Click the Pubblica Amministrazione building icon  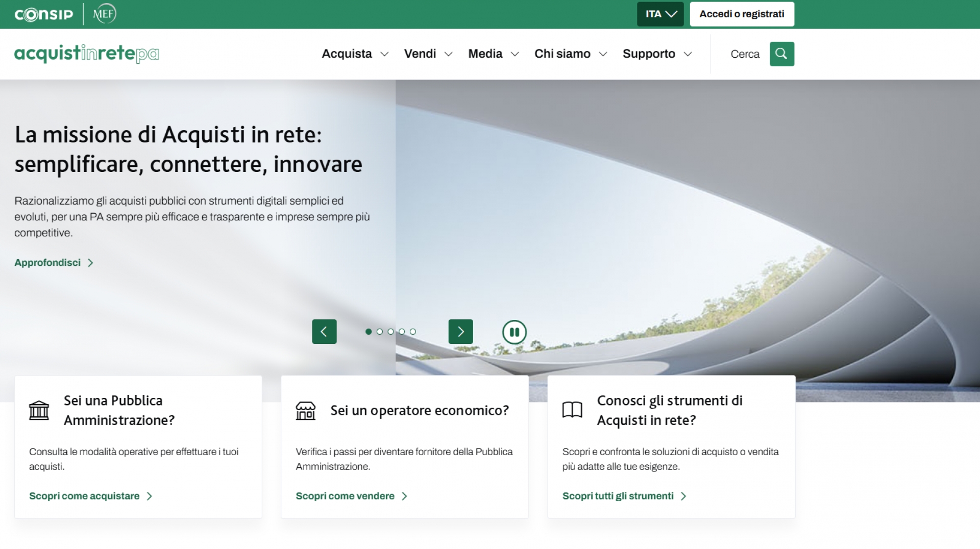pyautogui.click(x=39, y=410)
